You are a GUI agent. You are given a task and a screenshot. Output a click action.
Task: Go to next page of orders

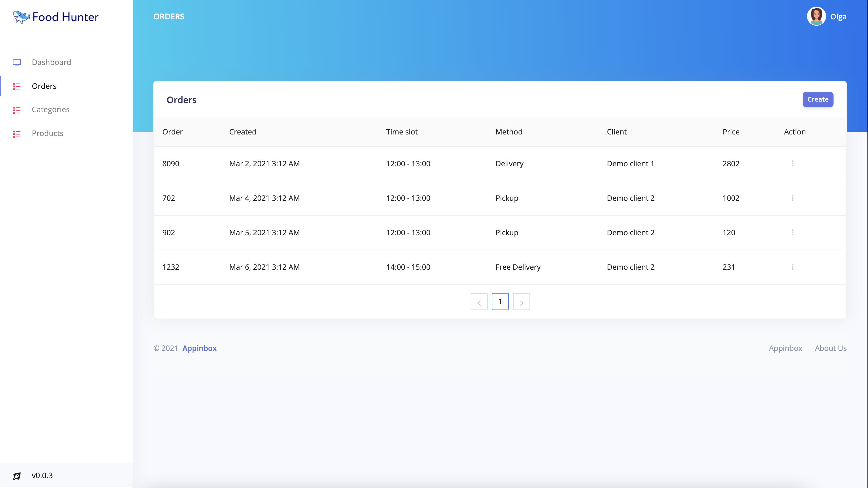(x=521, y=302)
